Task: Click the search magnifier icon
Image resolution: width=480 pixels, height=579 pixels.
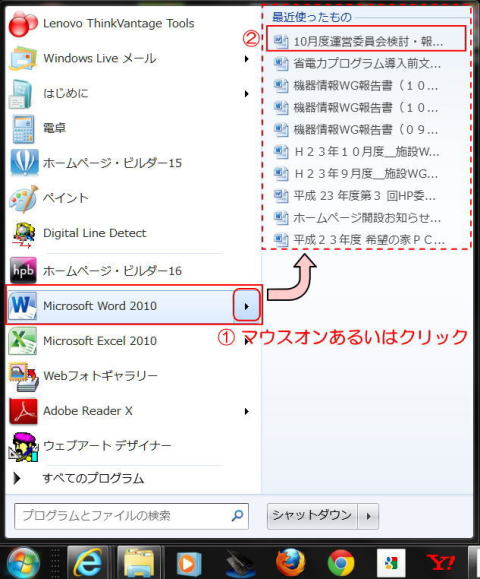Action: point(237,515)
